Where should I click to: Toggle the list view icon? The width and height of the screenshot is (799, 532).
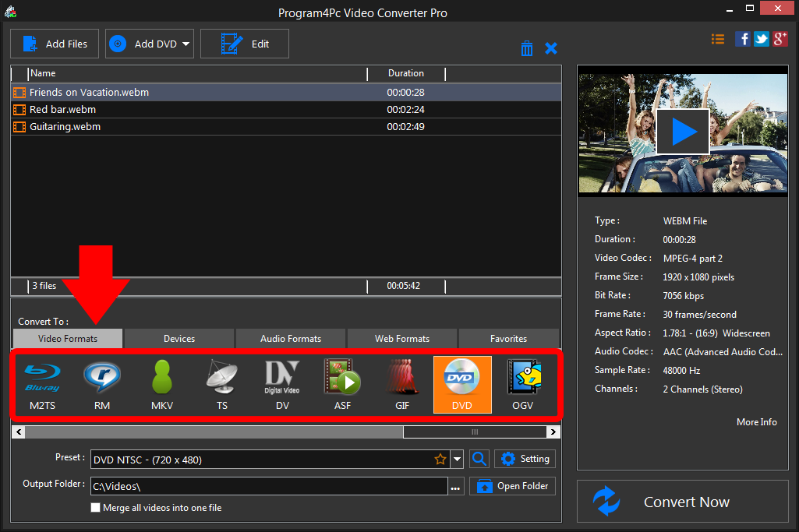[x=717, y=38]
